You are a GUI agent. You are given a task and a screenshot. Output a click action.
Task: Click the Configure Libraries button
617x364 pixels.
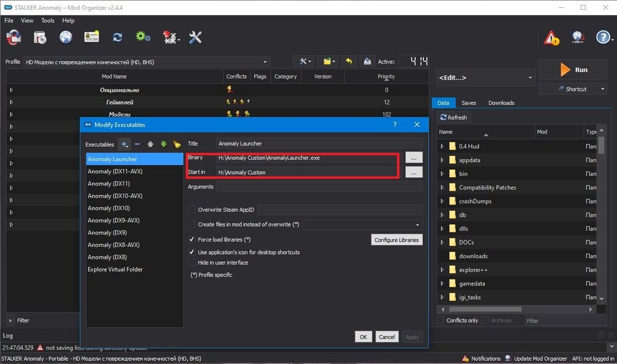[397, 240]
